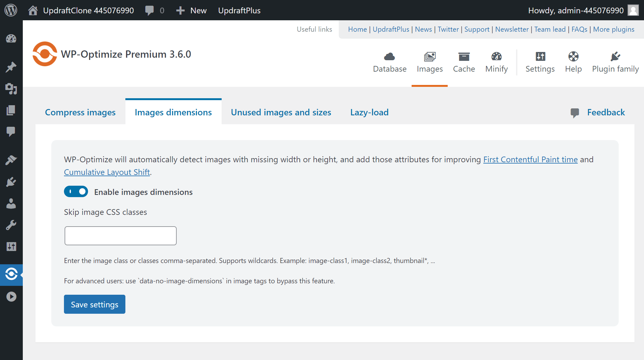Open the Team lead useful link
Screen dimensions: 644x360
[550, 29]
